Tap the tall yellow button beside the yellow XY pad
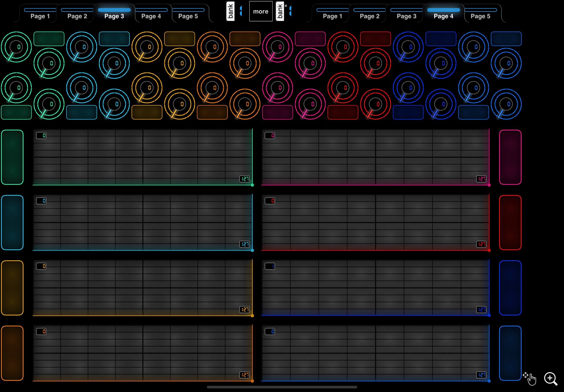Image resolution: width=564 pixels, height=392 pixels. [x=12, y=288]
